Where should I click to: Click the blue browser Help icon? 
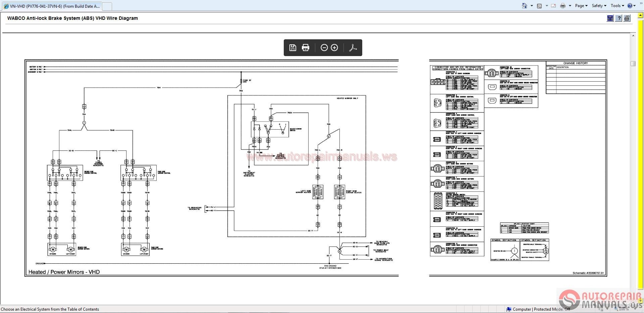click(630, 6)
